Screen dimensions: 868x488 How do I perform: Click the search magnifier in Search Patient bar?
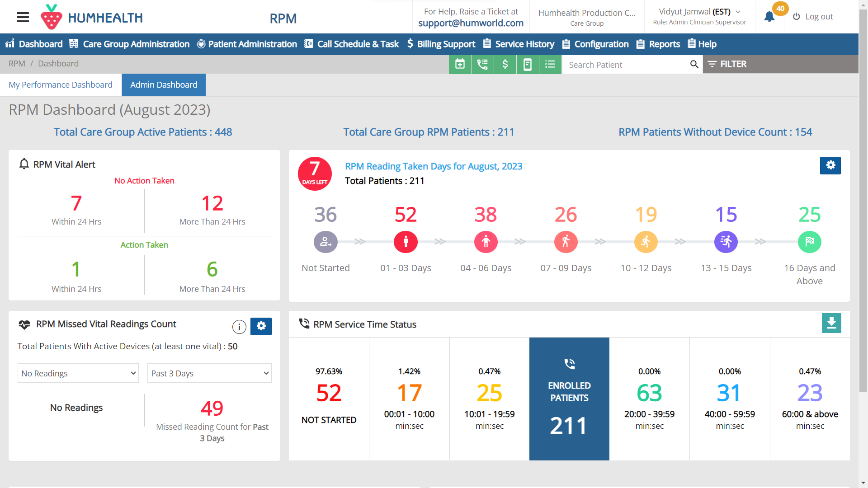pos(694,64)
